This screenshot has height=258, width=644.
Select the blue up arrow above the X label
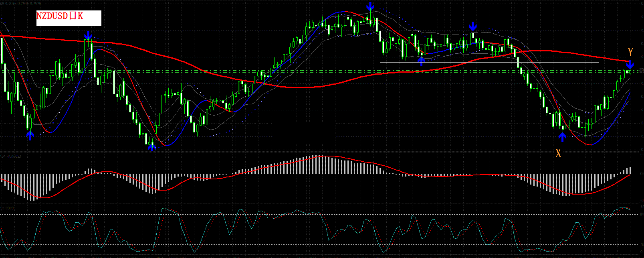coord(563,138)
